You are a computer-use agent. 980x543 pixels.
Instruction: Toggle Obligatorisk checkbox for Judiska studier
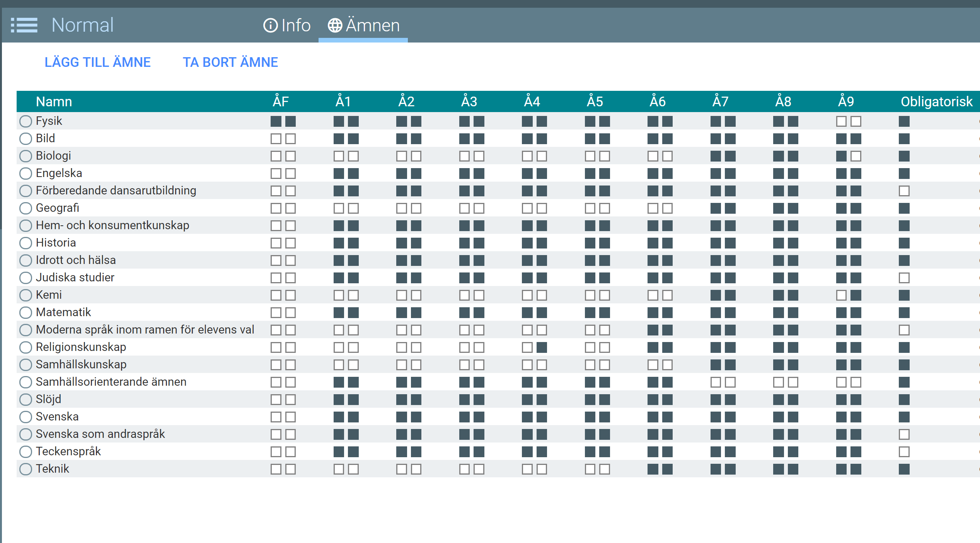coord(904,278)
